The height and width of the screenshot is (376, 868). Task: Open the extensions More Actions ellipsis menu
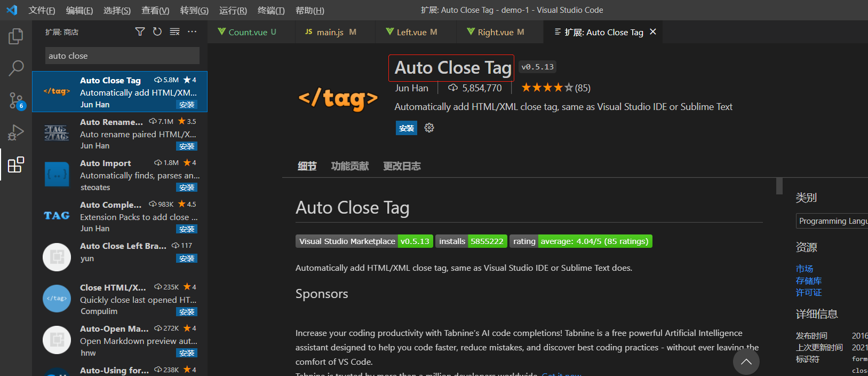(192, 32)
